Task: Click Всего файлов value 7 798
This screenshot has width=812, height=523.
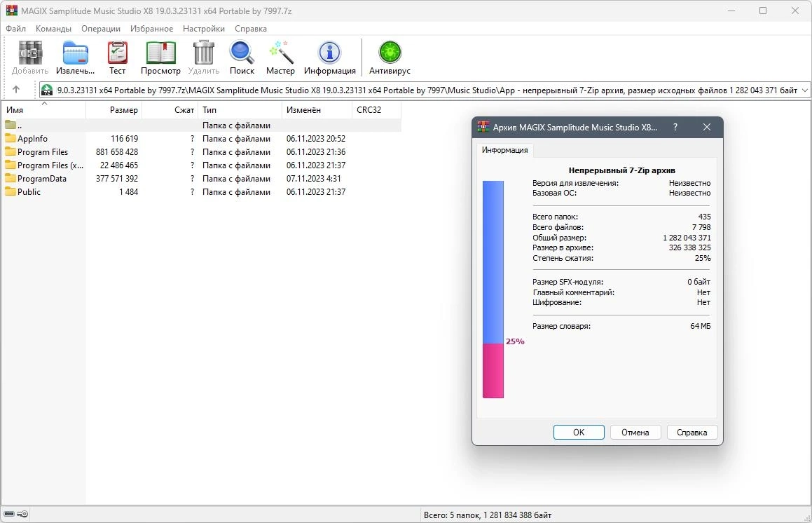Action: click(701, 227)
